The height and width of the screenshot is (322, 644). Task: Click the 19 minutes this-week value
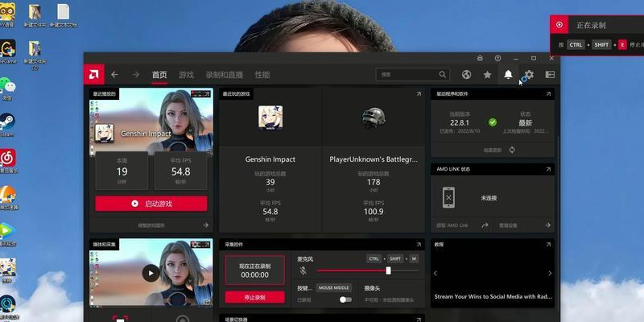tap(122, 171)
